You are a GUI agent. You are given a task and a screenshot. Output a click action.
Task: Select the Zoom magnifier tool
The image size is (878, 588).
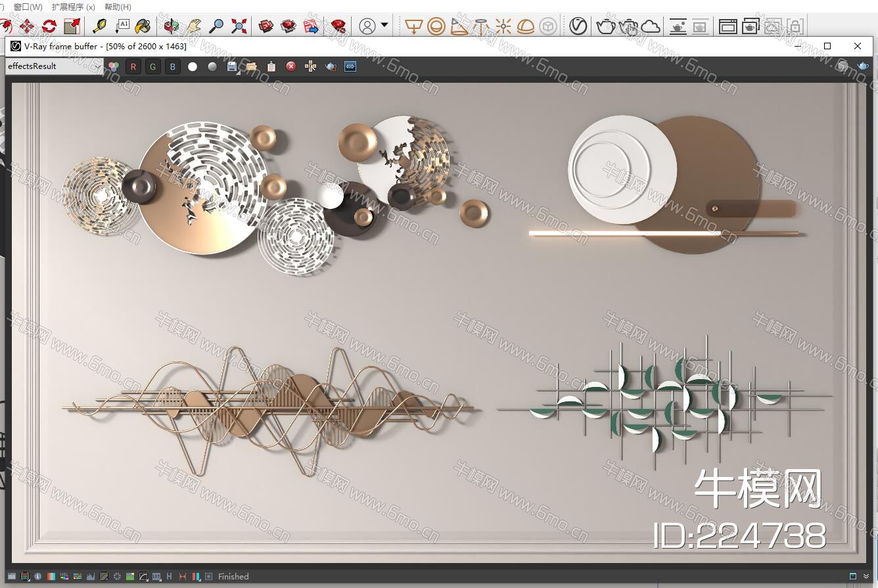click(216, 26)
